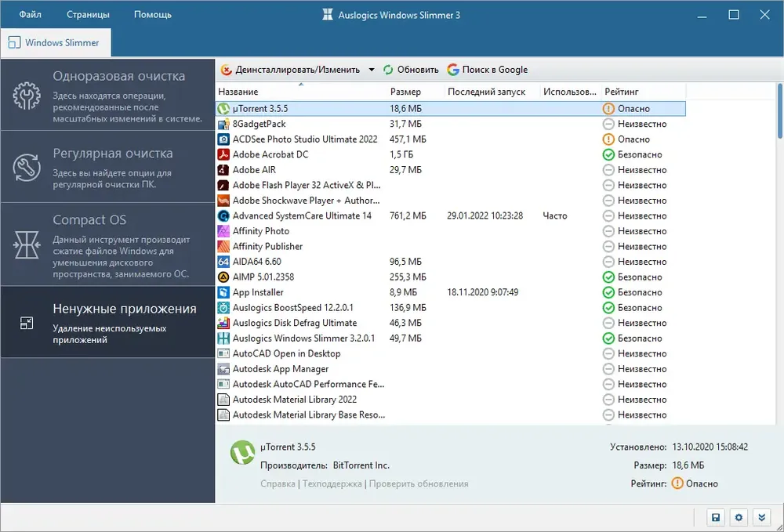Click the vertical scrollbar of the apps list
Image resolution: width=784 pixels, height=532 pixels.
tap(779, 254)
